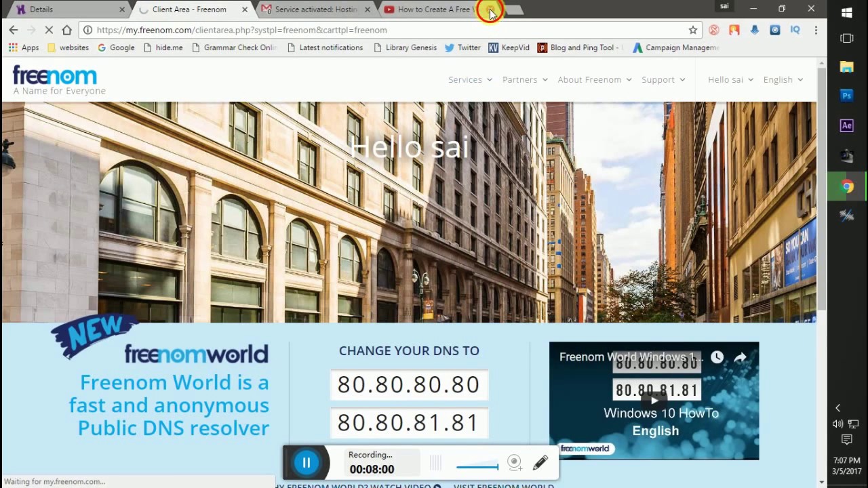Open the hide.me bookmark
Screen dimensions: 868x488
pos(163,47)
